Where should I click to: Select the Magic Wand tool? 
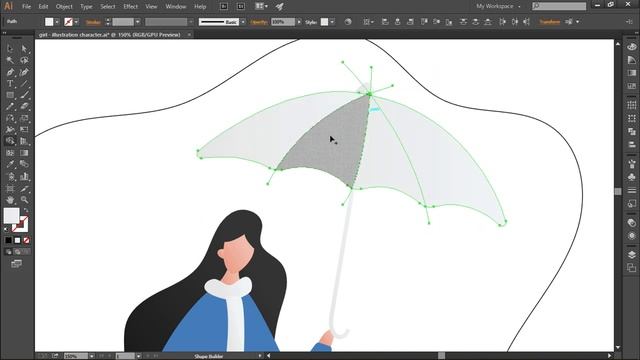click(x=10, y=60)
